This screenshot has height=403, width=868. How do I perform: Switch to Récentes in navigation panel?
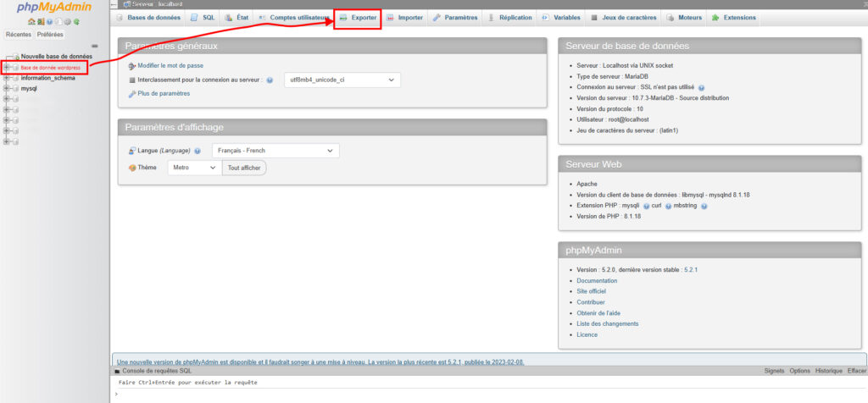click(19, 34)
